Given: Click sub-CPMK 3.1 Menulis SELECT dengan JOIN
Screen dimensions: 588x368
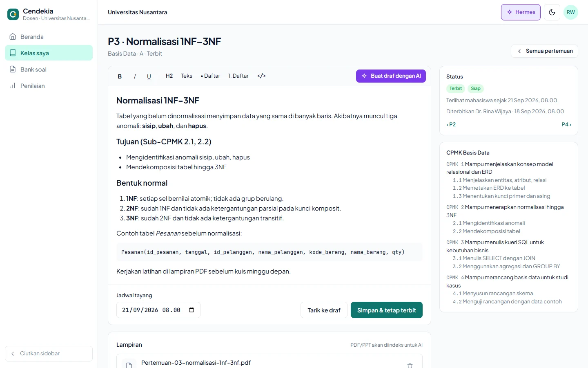Looking at the screenshot, I should click(494, 258).
